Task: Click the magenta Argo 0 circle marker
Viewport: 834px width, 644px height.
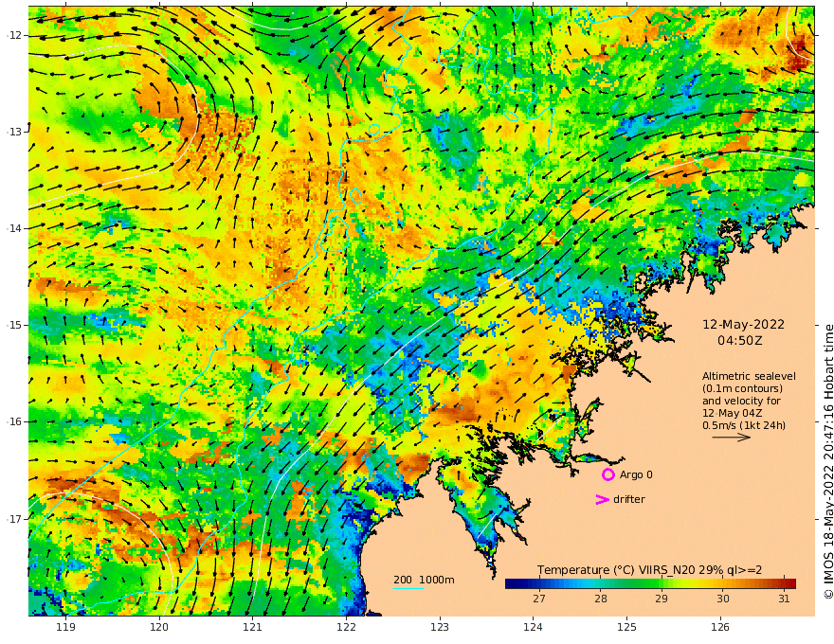Action: (607, 474)
